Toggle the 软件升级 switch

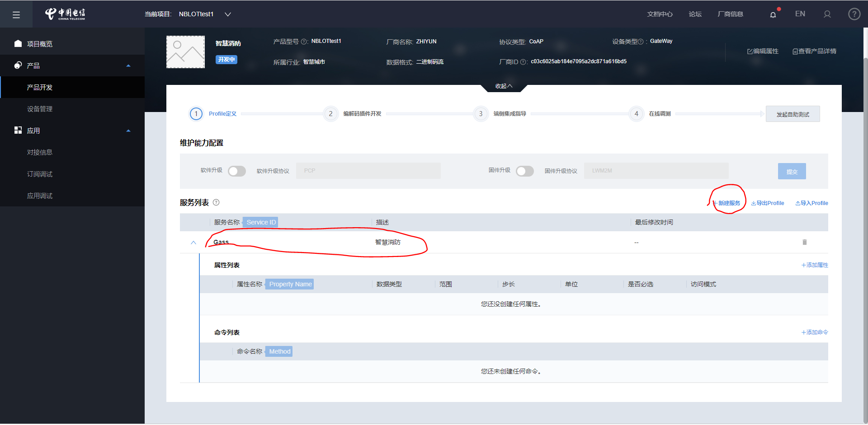(x=237, y=171)
